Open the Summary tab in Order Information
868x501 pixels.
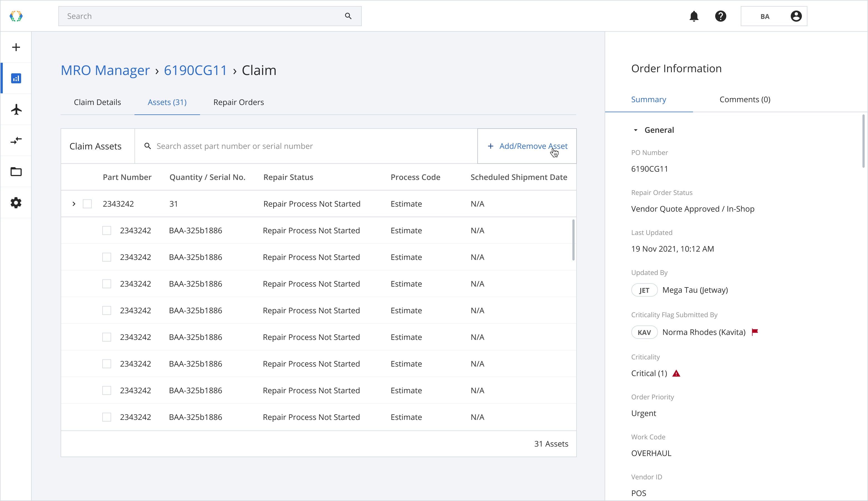648,99
